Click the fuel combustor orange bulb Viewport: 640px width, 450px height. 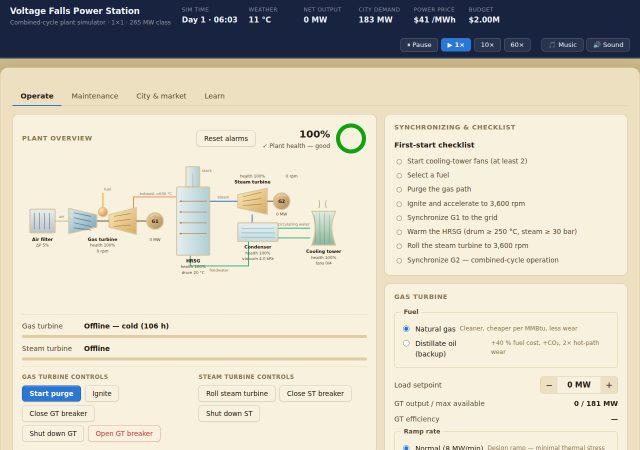click(x=103, y=211)
